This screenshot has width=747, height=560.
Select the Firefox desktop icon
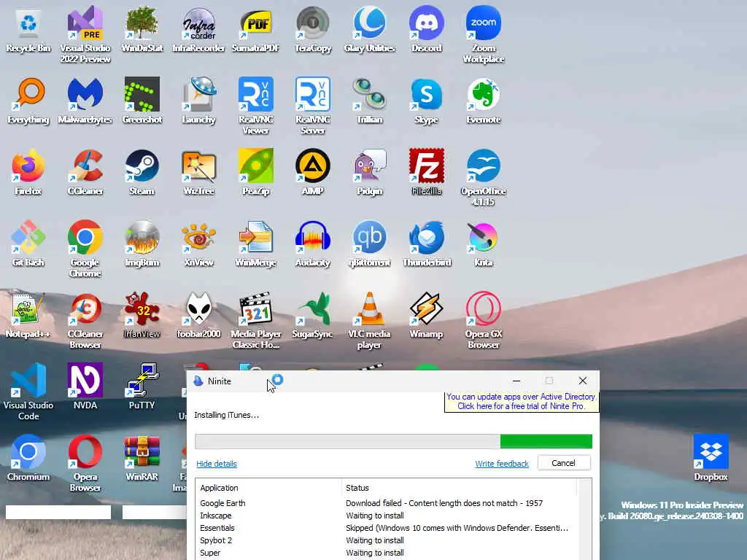(28, 173)
